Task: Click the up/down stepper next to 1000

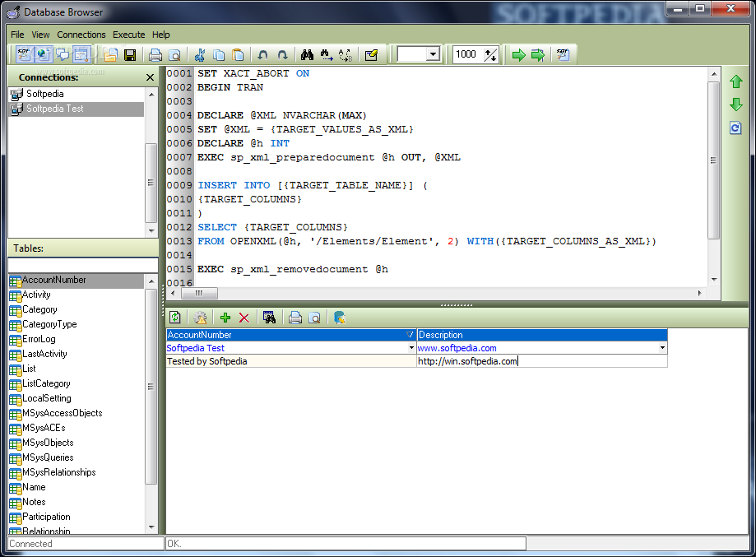Action: tap(490, 55)
